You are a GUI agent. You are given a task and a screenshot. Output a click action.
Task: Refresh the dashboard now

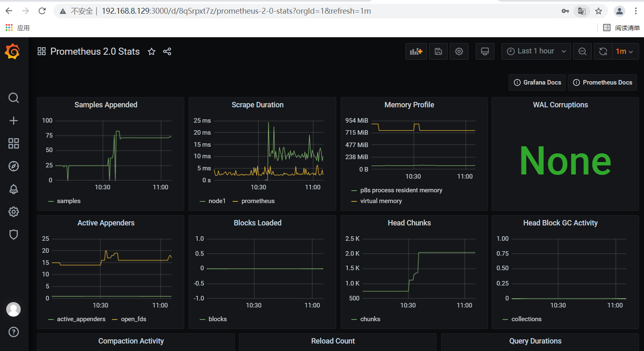coord(603,51)
